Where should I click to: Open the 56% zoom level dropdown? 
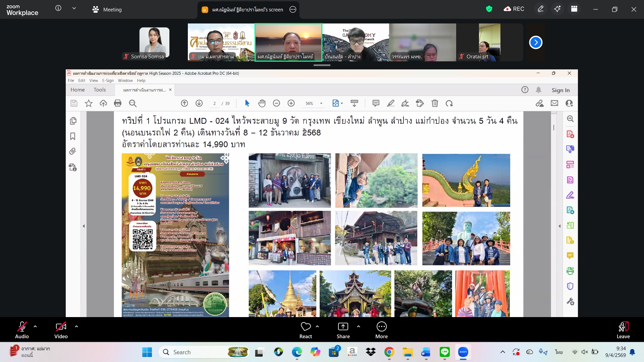(x=321, y=104)
